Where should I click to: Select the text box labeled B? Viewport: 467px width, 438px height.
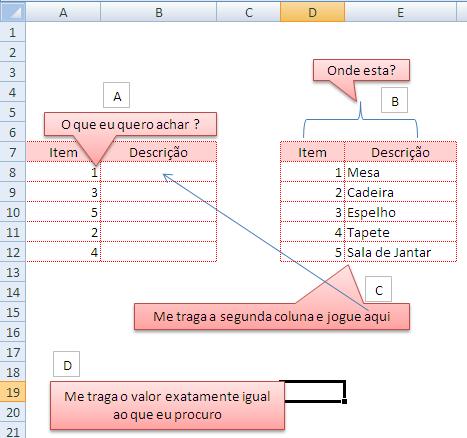(395, 100)
